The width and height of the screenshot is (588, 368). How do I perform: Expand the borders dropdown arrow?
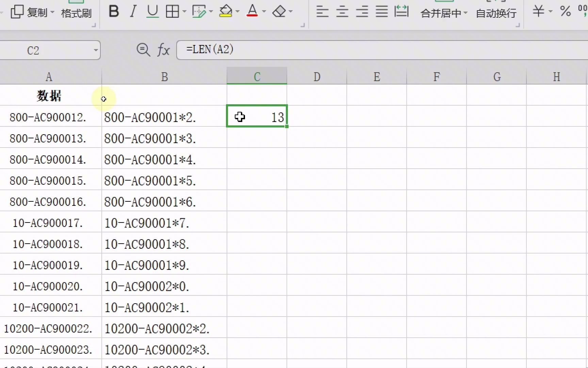coord(184,12)
